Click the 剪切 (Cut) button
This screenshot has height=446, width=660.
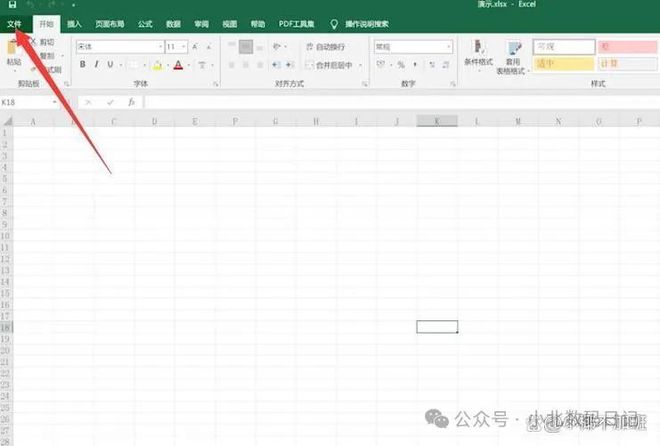42,42
